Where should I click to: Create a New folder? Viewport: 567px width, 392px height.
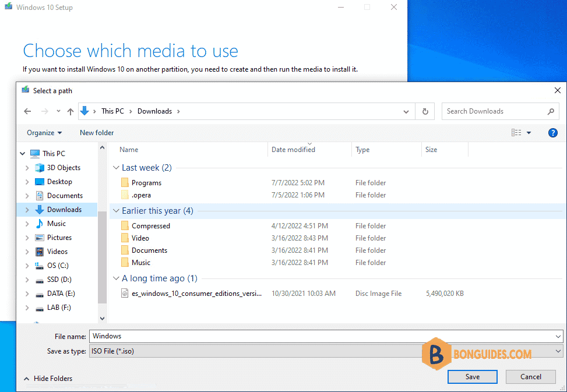97,133
